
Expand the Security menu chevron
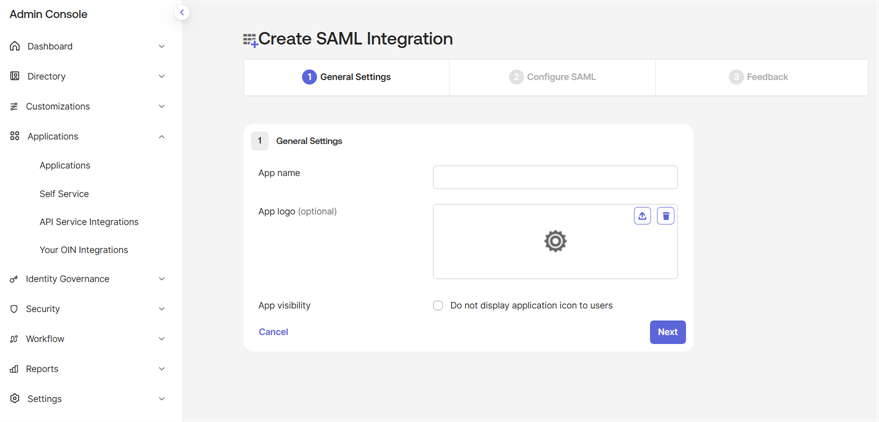pyautogui.click(x=161, y=309)
